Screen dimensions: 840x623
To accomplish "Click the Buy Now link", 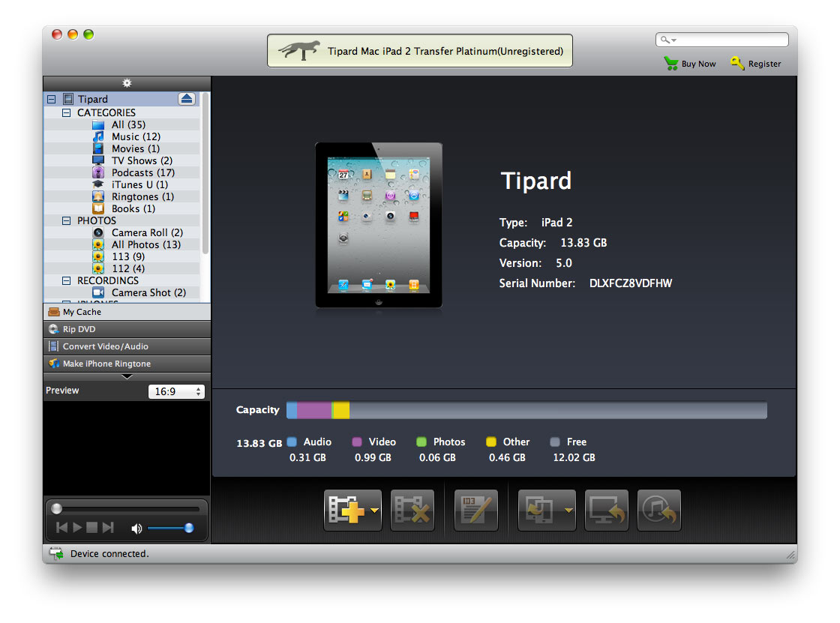I will (690, 64).
